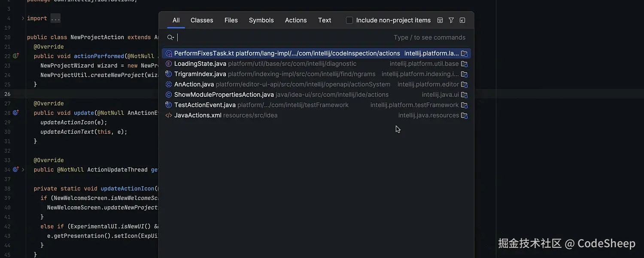Click the search everywhere text field
This screenshot has height=258, width=644.
tap(283, 37)
